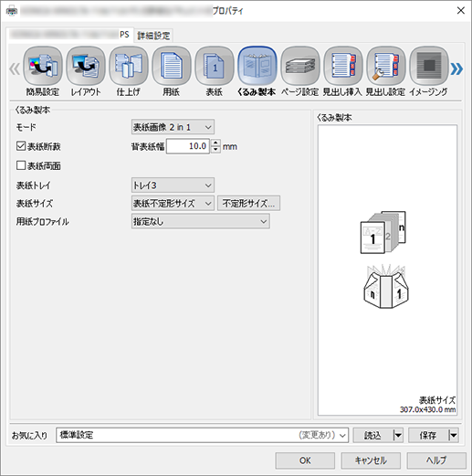This screenshot has width=472, height=476.
Task: Open the 表紙トレイ dropdown showing トレイ3
Action: pyautogui.click(x=173, y=185)
